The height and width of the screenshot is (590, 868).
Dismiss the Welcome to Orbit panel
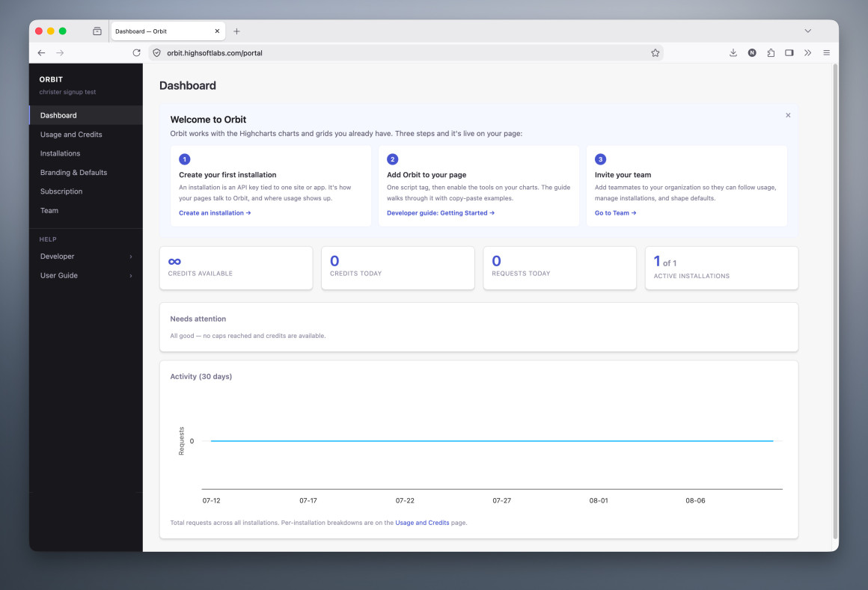(x=788, y=116)
